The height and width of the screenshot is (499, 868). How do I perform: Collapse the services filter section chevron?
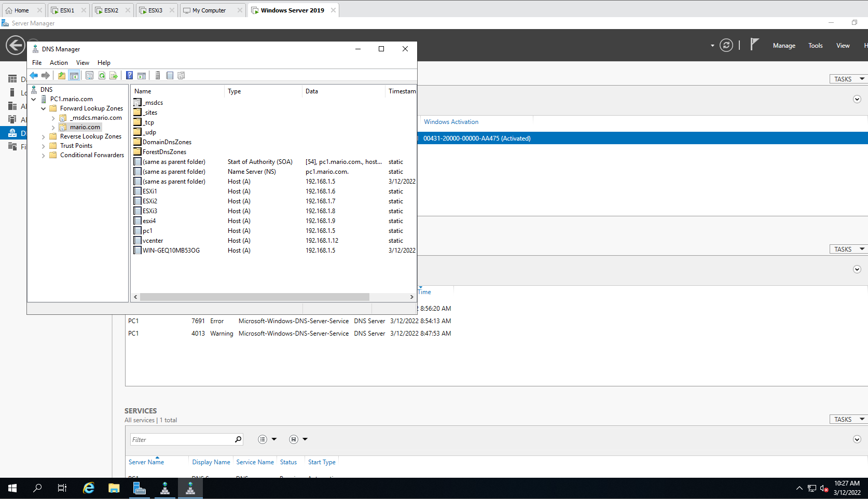pyautogui.click(x=857, y=439)
